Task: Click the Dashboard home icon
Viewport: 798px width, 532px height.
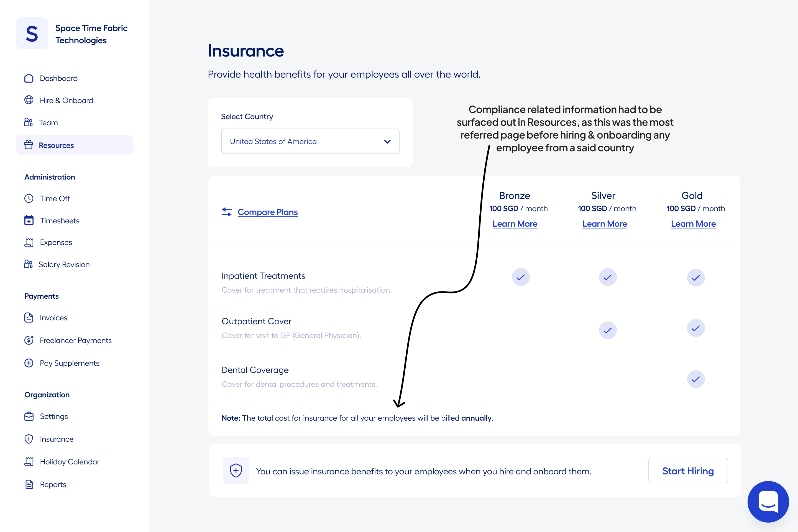Action: [x=29, y=78]
